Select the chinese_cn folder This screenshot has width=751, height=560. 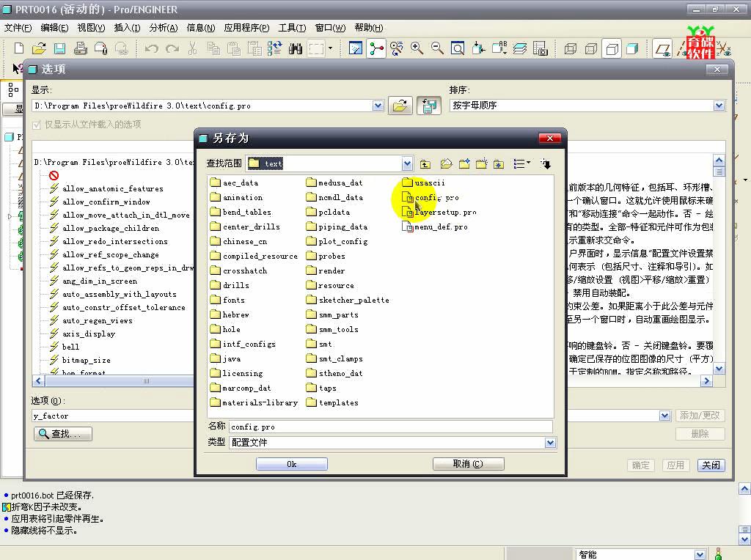[238, 242]
